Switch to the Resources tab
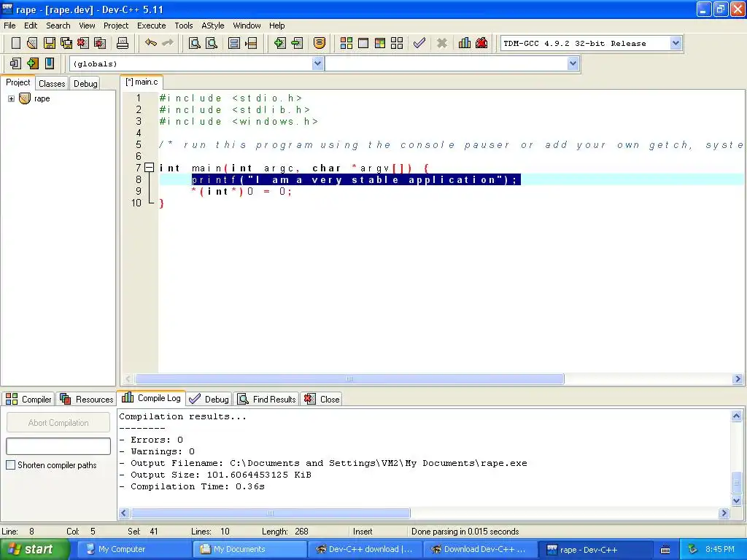The width and height of the screenshot is (747, 560). [x=87, y=399]
